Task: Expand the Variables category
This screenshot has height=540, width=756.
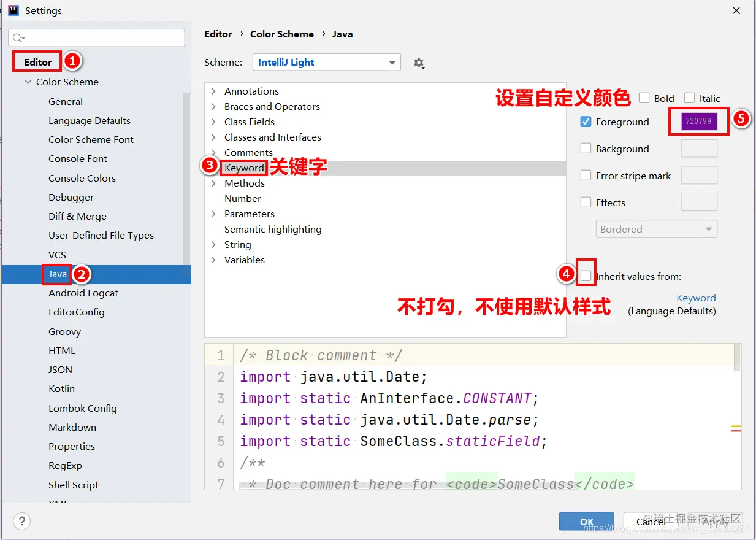Action: tap(213, 260)
